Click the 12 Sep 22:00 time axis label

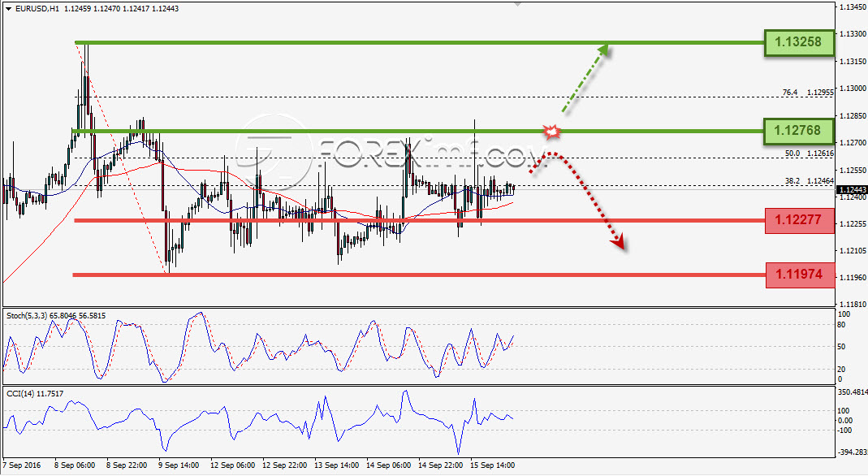point(284,465)
